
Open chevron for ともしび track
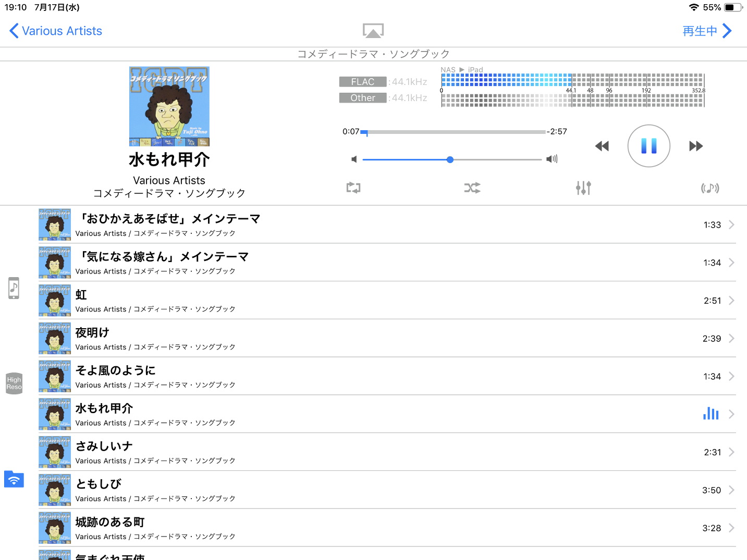(x=731, y=490)
